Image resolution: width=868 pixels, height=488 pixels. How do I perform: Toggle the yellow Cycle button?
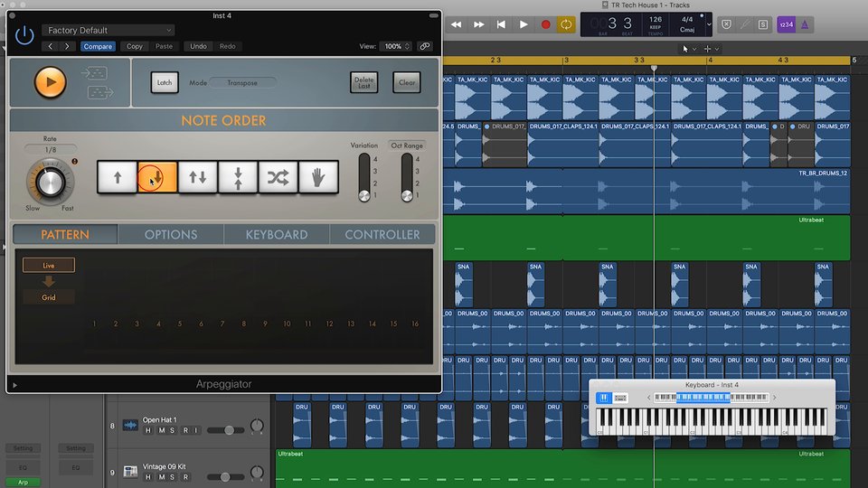click(566, 24)
